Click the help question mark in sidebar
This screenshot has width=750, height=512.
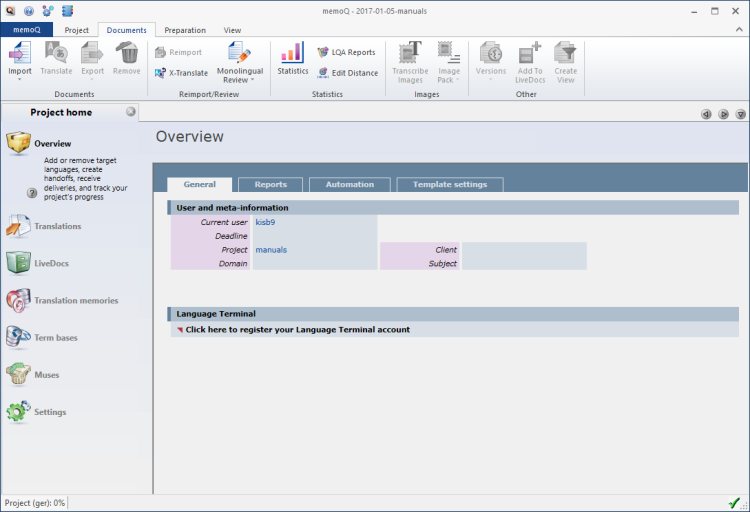click(x=32, y=193)
